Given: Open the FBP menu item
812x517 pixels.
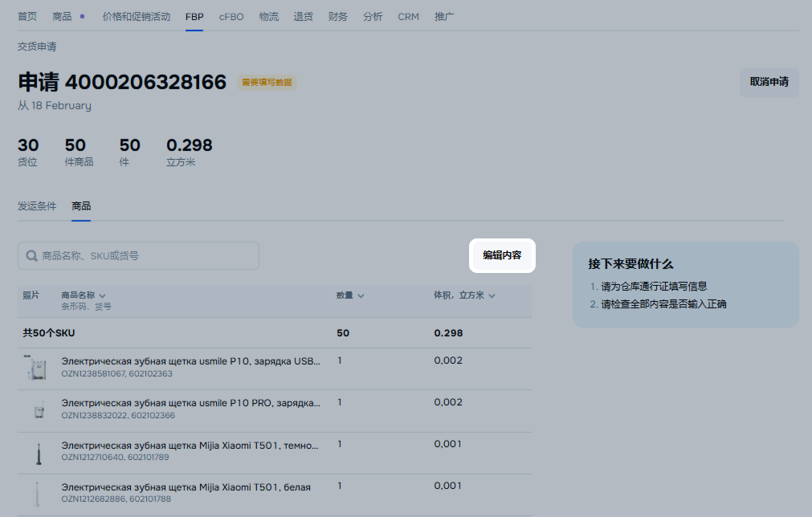Looking at the screenshot, I should 194,17.
